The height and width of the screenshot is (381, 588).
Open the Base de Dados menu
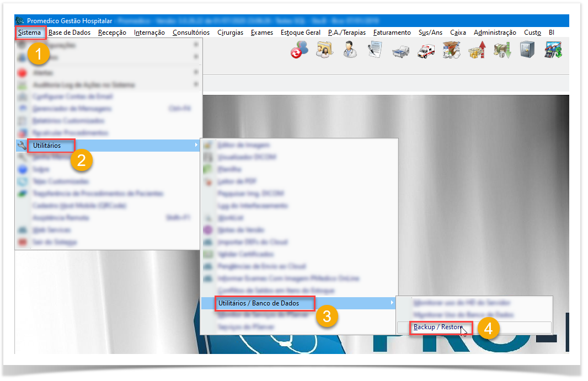(70, 33)
